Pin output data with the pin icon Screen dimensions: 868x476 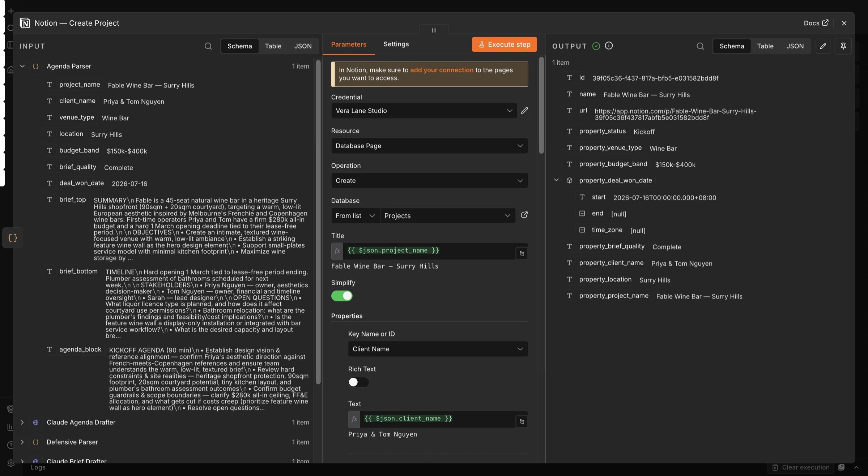(x=843, y=46)
